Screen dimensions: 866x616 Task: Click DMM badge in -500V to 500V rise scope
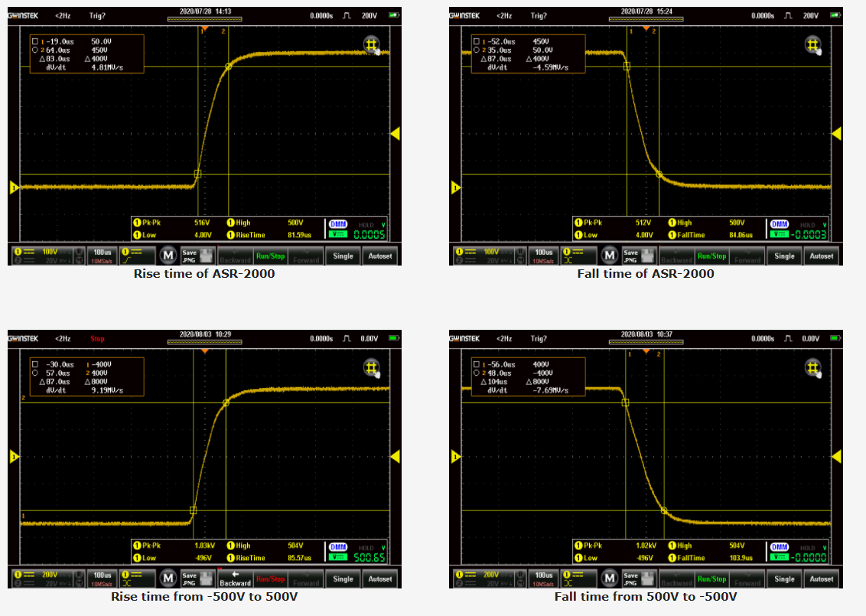337,547
